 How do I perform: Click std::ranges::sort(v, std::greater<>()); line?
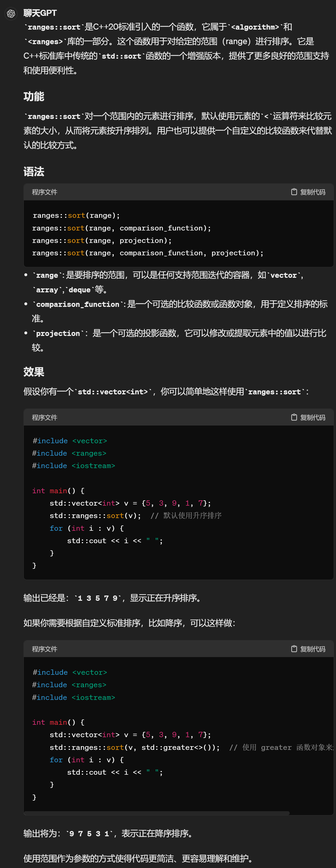pyautogui.click(x=135, y=747)
